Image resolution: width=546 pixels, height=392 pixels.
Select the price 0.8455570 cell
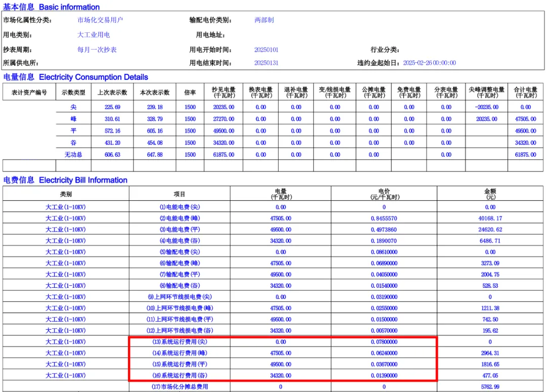point(384,219)
